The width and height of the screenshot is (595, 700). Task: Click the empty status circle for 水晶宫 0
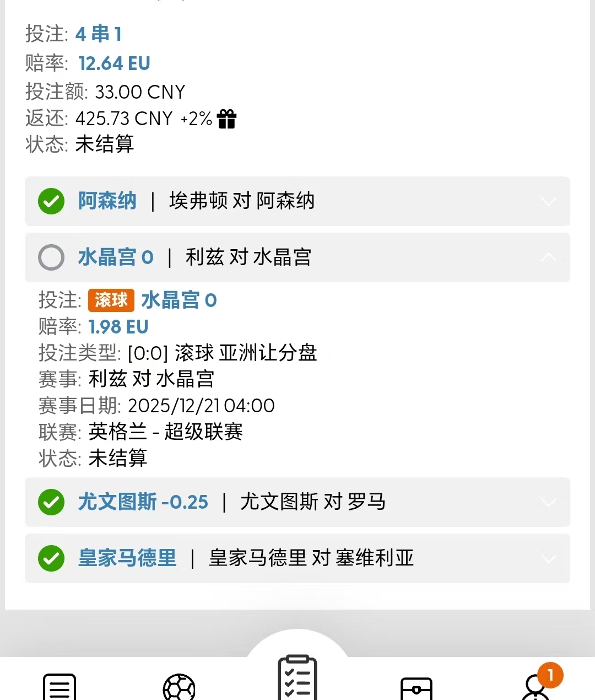(x=51, y=257)
